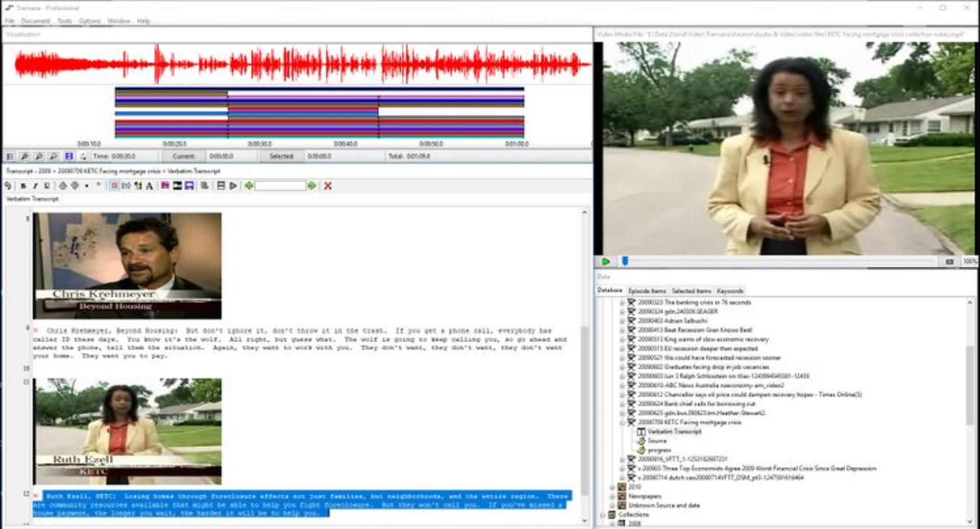
Task: Open the Verbatim Transcript item under the episode
Action: point(674,431)
